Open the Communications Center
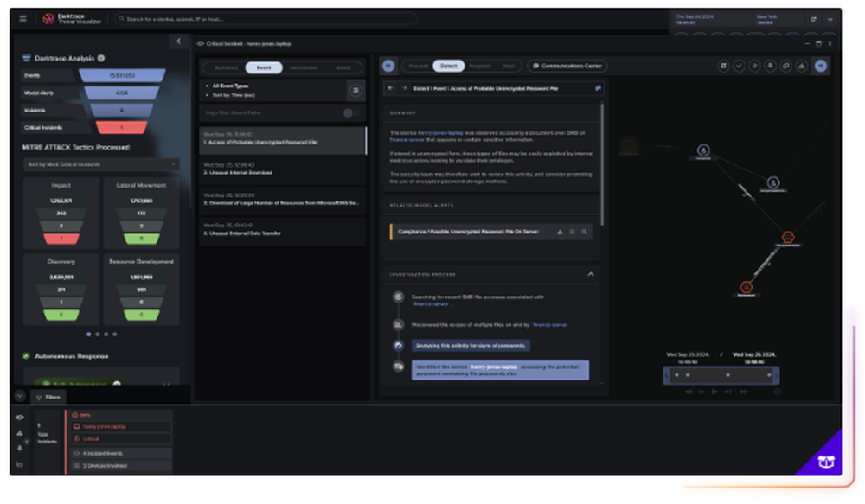The image size is (865, 504). (567, 66)
